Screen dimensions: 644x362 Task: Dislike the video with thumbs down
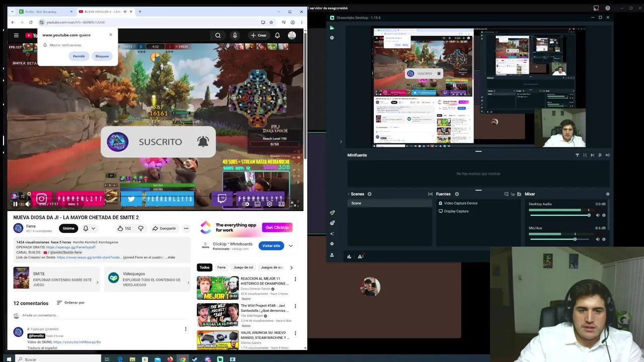click(140, 228)
